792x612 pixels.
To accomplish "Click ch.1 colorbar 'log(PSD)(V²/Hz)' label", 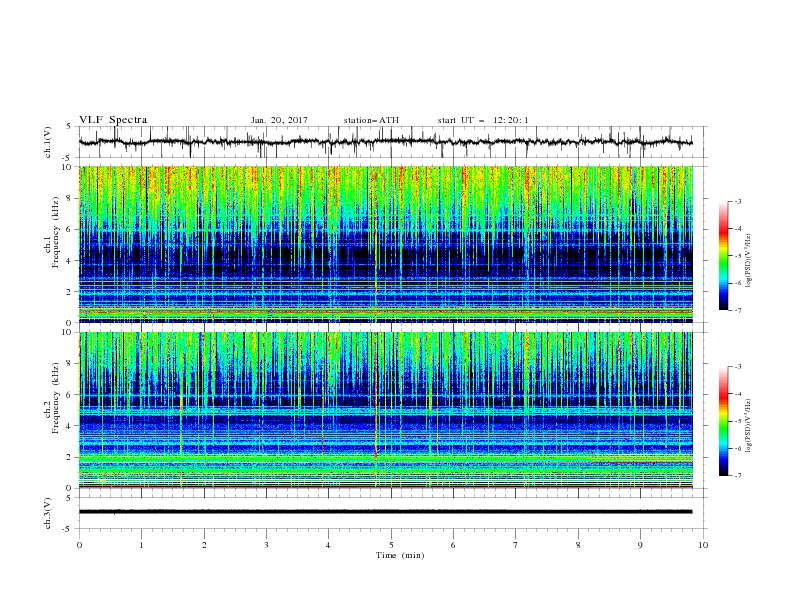I will pos(749,261).
